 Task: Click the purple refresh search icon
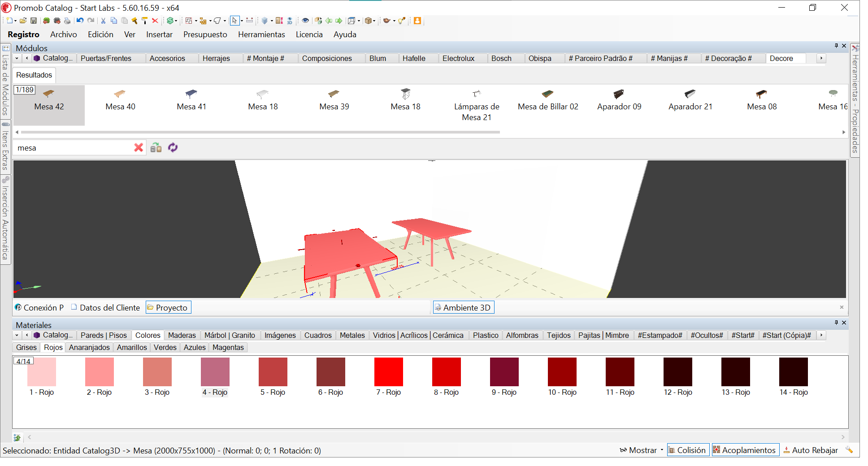pyautogui.click(x=173, y=147)
